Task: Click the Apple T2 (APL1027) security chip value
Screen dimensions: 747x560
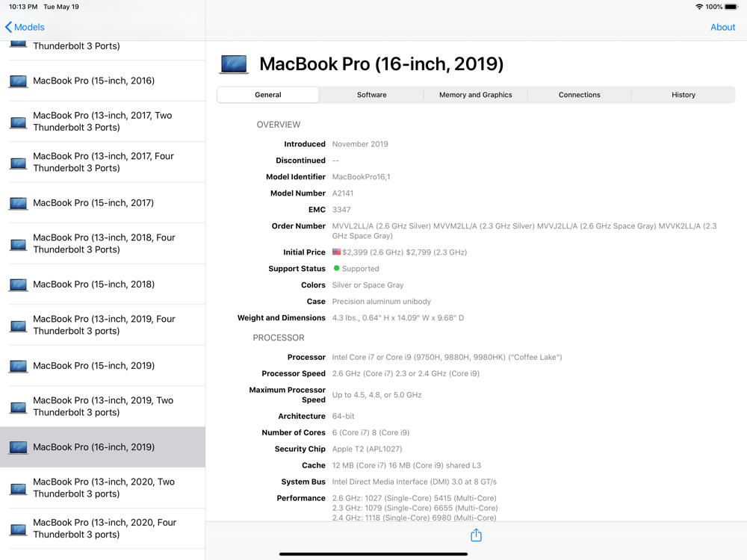Action: [x=367, y=449]
